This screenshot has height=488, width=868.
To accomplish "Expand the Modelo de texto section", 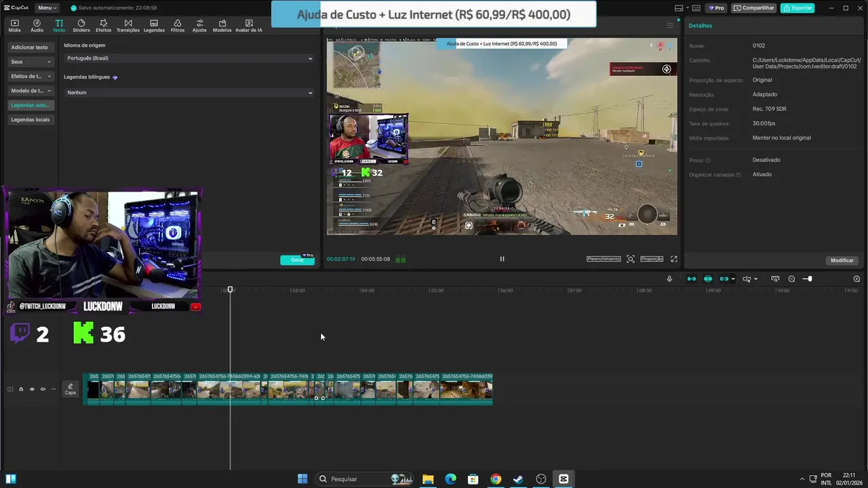I will pos(30,90).
